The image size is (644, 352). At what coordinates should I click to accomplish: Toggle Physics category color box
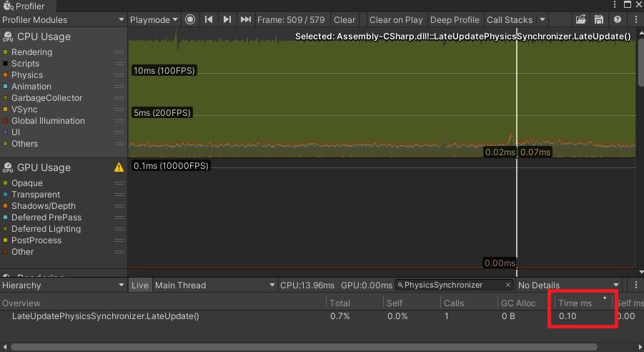(5, 75)
